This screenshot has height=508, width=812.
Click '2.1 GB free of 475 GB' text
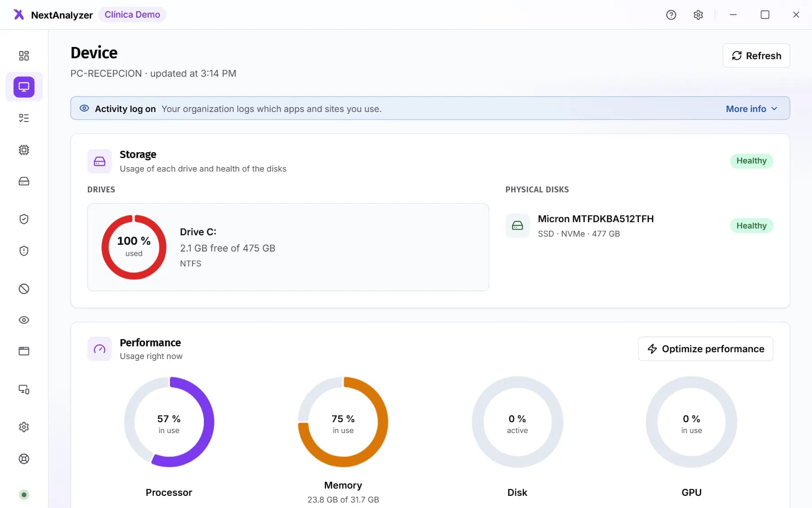(227, 248)
